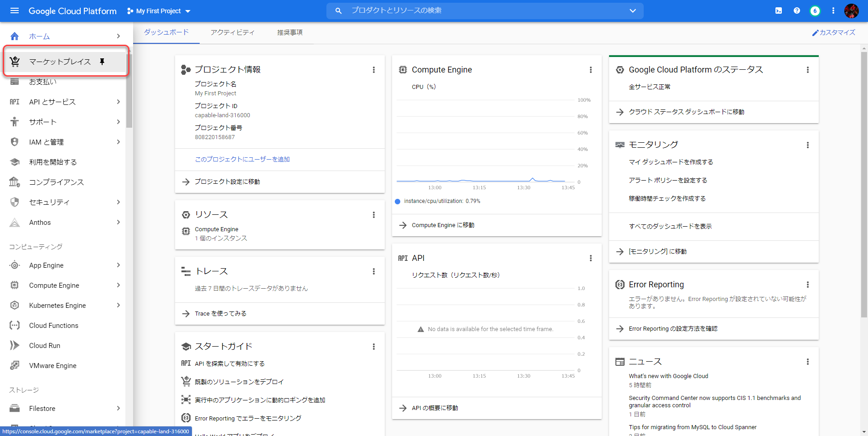Click the pencil Customize icon
This screenshot has width=868, height=436.
(x=815, y=33)
